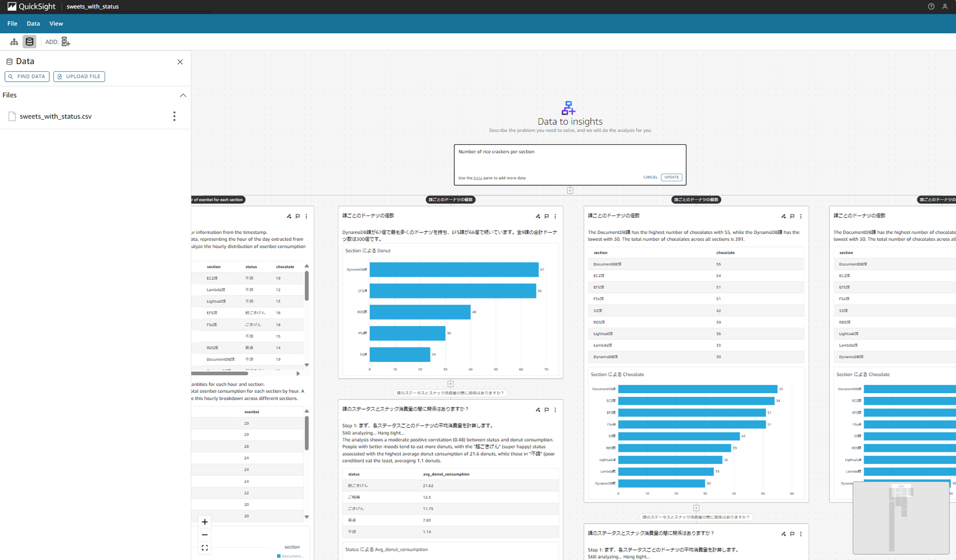Click the ADD thread icon in toolbar
The width and height of the screenshot is (956, 560).
point(66,42)
